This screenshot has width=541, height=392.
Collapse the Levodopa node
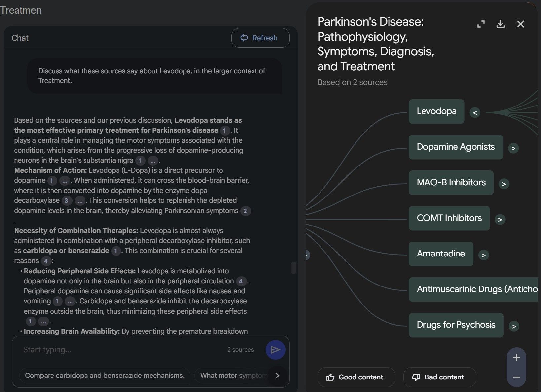point(475,113)
